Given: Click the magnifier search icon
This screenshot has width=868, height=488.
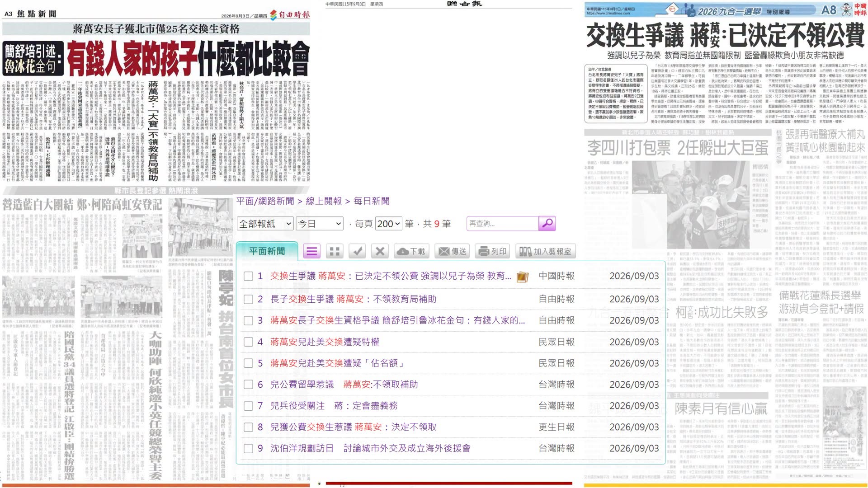Looking at the screenshot, I should click(x=547, y=223).
